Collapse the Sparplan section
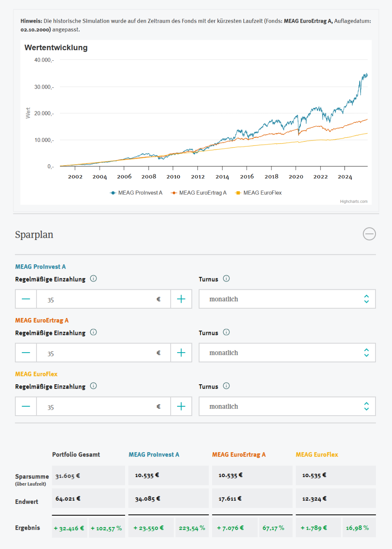Screen dimensions: 392x549 369,234
